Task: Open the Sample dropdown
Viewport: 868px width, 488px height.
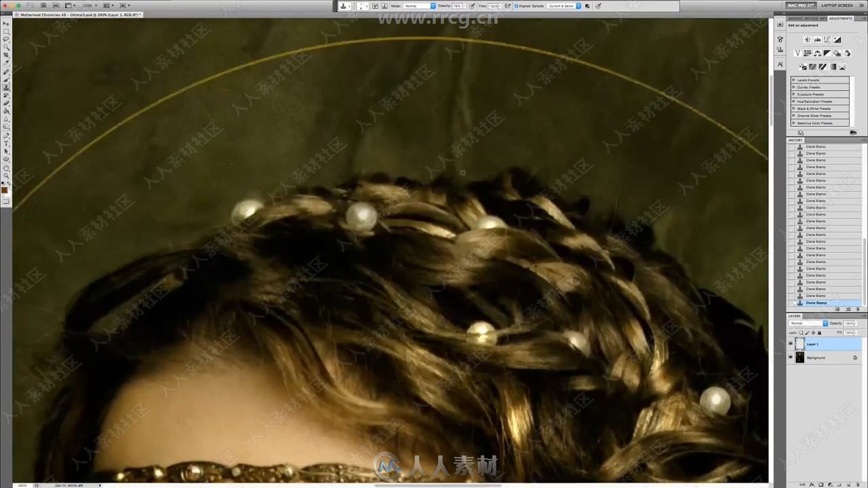Action: click(x=565, y=6)
